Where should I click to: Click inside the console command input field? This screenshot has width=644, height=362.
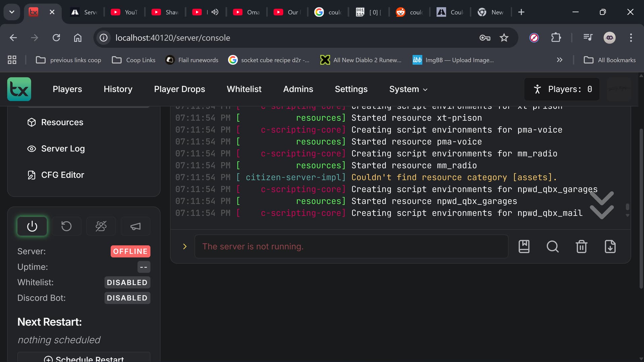[351, 246]
